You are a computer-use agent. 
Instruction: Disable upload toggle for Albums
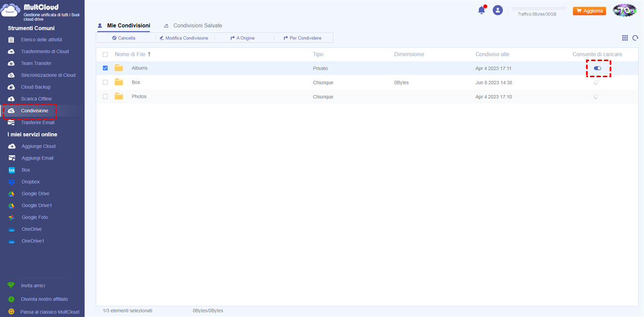(x=597, y=68)
